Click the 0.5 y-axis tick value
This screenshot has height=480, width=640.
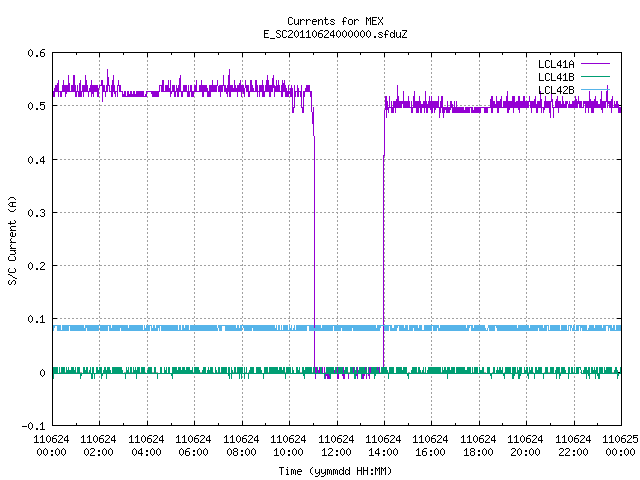click(x=36, y=106)
